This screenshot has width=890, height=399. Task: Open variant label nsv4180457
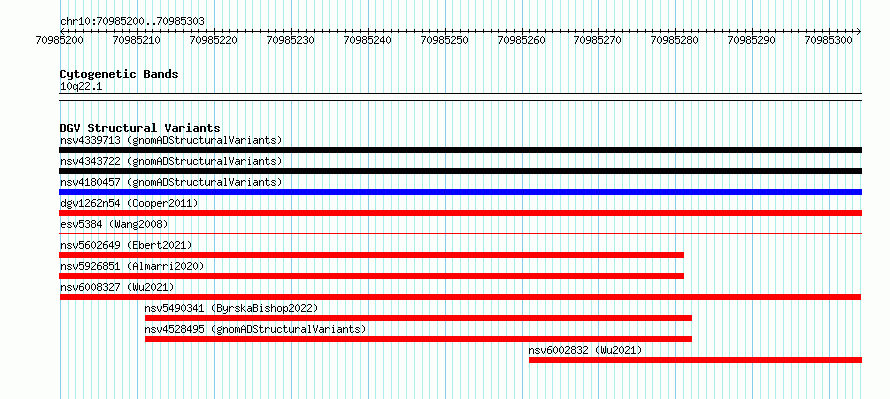171,182
